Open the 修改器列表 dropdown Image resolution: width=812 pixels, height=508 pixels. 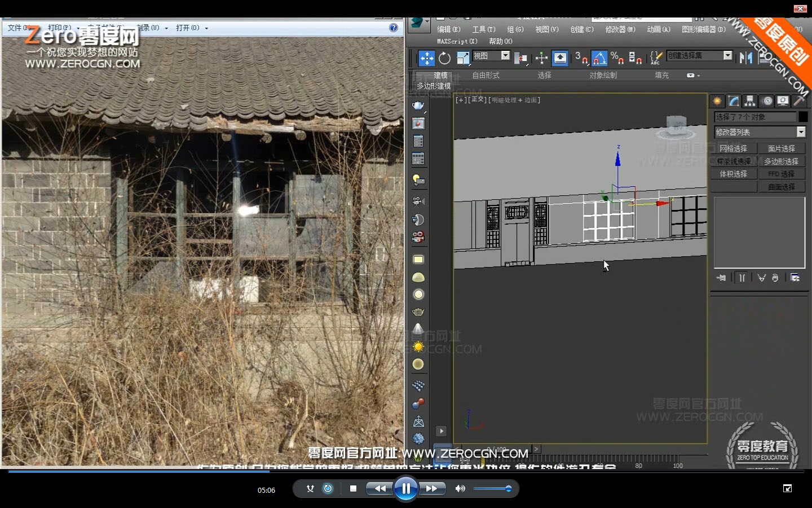760,132
